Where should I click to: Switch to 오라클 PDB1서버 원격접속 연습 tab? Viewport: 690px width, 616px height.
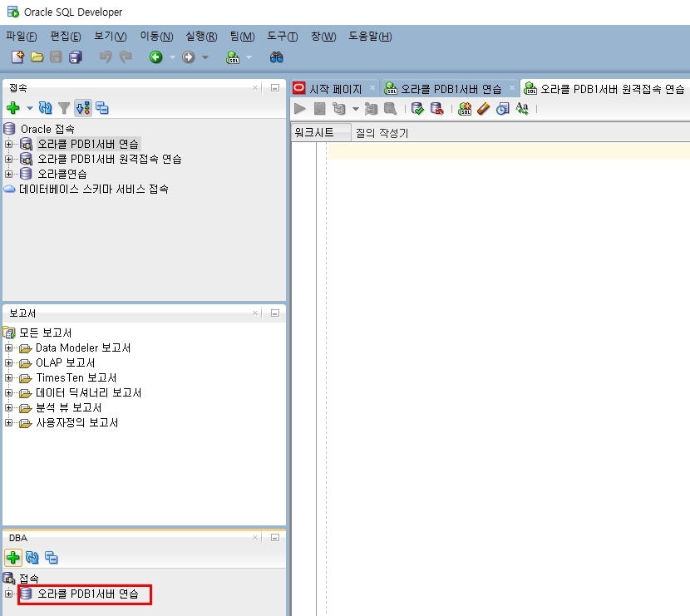[605, 89]
